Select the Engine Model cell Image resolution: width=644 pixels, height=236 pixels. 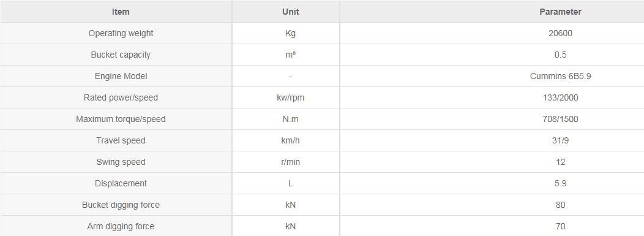(x=121, y=76)
